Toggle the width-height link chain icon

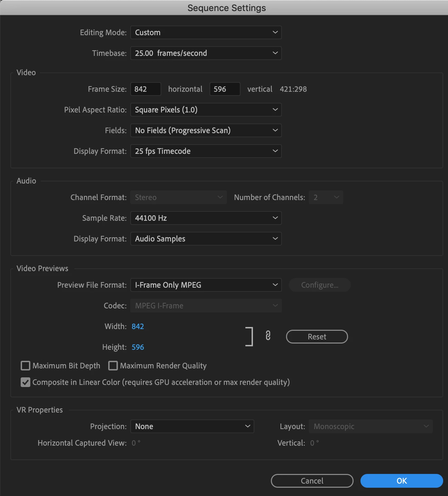(268, 336)
